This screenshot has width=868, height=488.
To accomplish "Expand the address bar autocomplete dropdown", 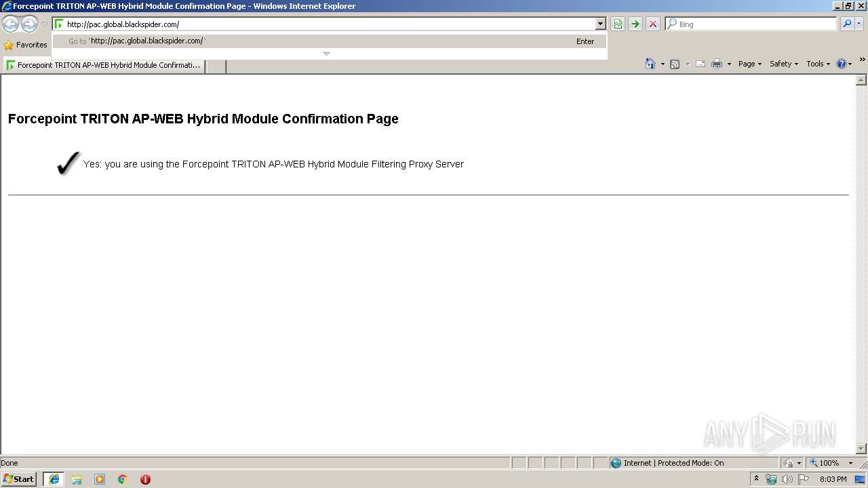I will pos(600,24).
